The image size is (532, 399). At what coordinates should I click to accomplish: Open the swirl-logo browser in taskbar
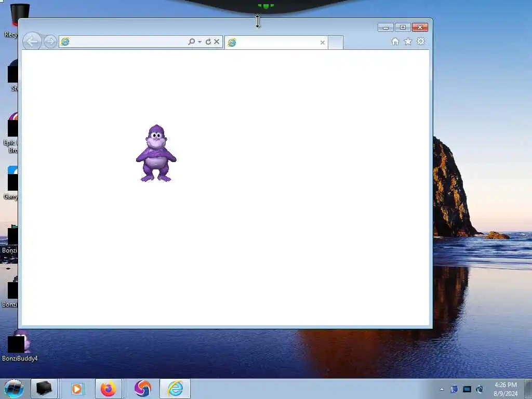click(x=142, y=389)
